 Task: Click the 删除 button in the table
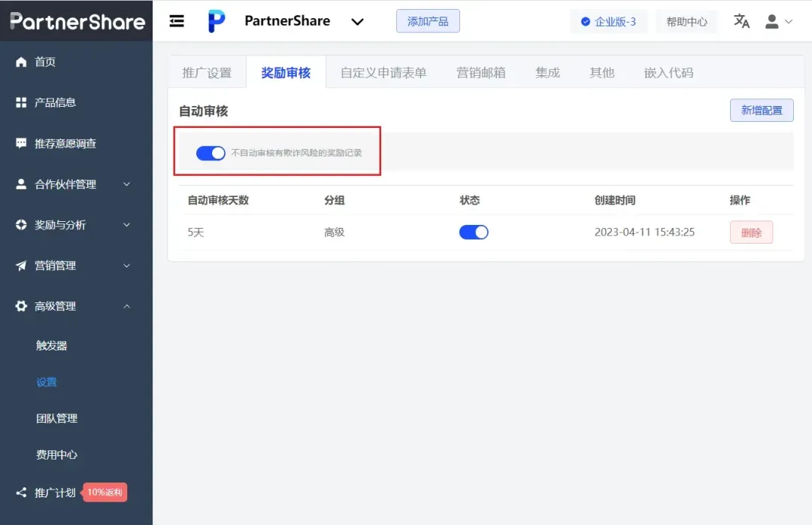(750, 233)
